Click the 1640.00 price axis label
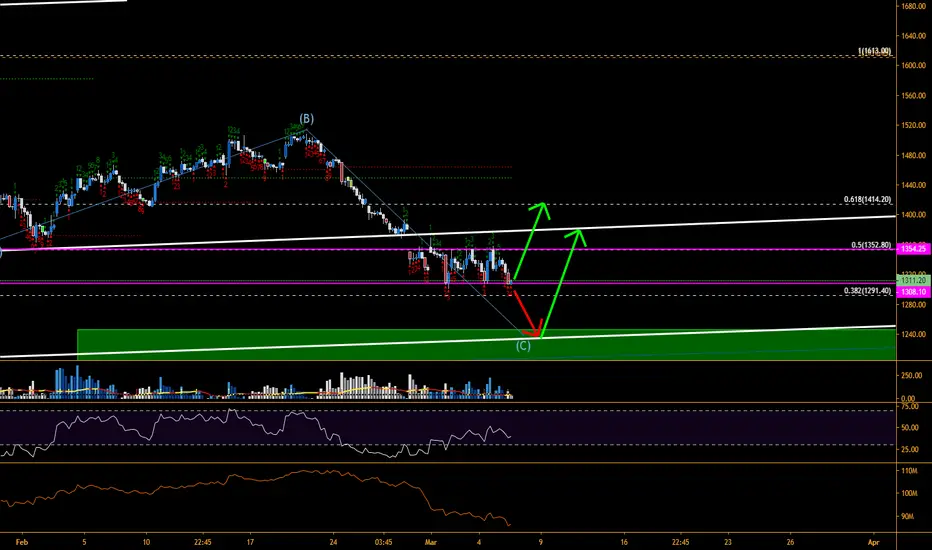This screenshot has height=550, width=932. [914, 36]
